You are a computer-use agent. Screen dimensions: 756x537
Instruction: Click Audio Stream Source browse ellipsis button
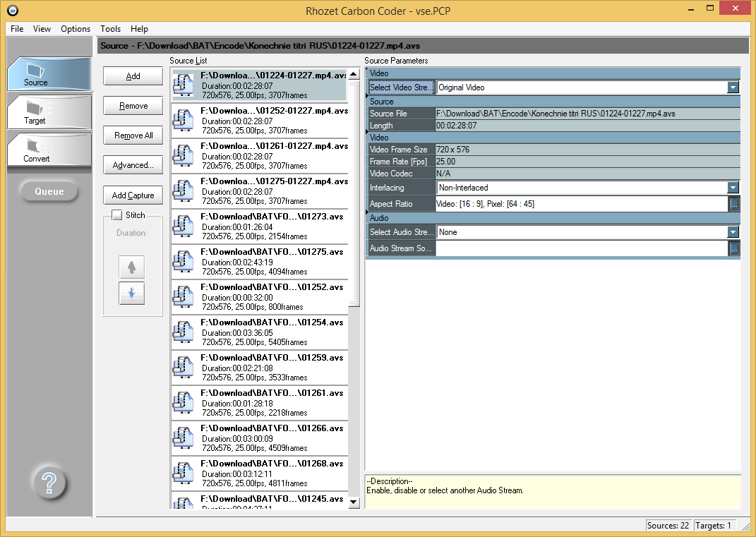click(x=734, y=248)
